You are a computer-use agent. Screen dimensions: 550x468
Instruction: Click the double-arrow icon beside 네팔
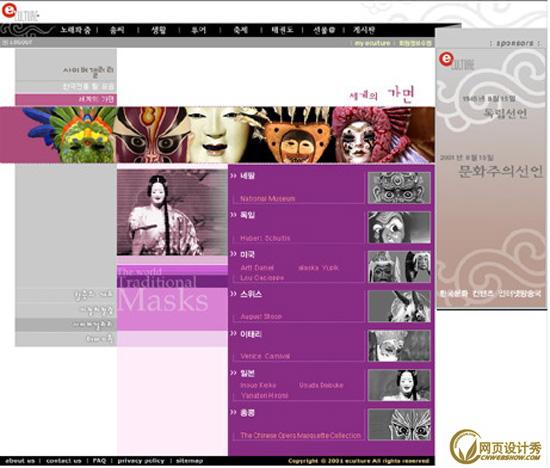pos(233,175)
